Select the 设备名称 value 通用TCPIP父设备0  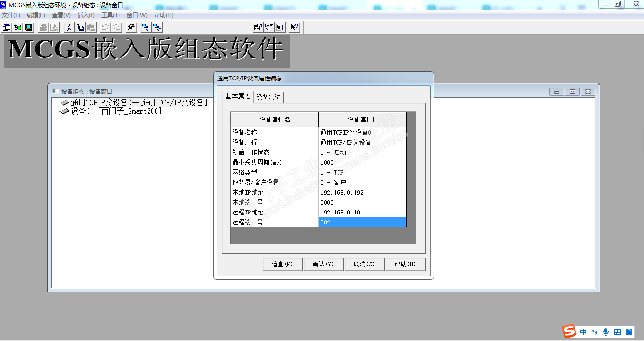pyautogui.click(x=363, y=132)
